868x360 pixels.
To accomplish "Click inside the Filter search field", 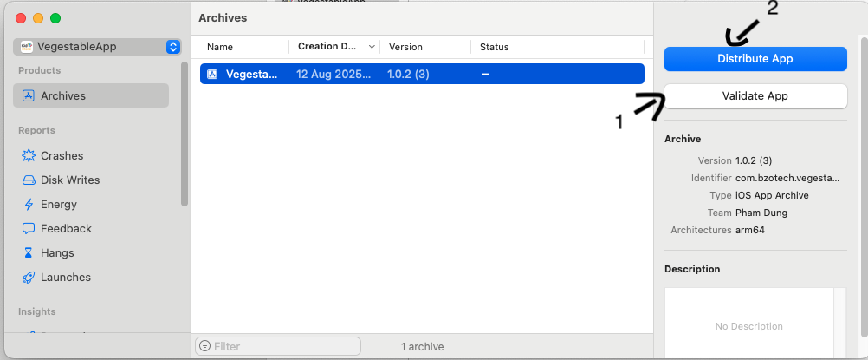I will click(x=278, y=346).
